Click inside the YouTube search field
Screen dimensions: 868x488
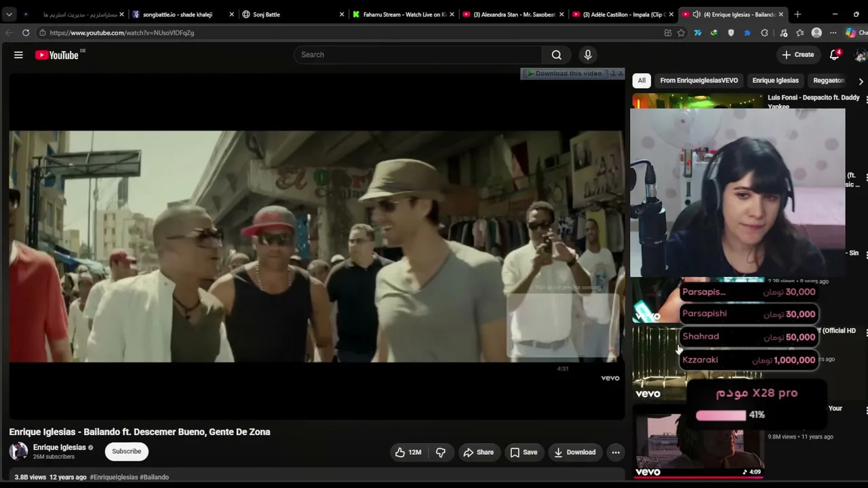[418, 55]
